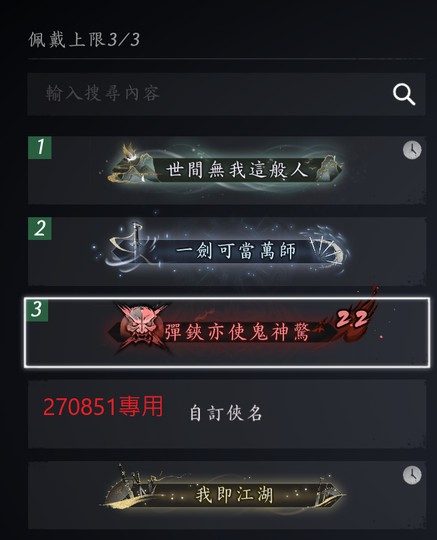Click the 佩戴上限3/3 header text
Screen dimensions: 437x540
click(84, 39)
